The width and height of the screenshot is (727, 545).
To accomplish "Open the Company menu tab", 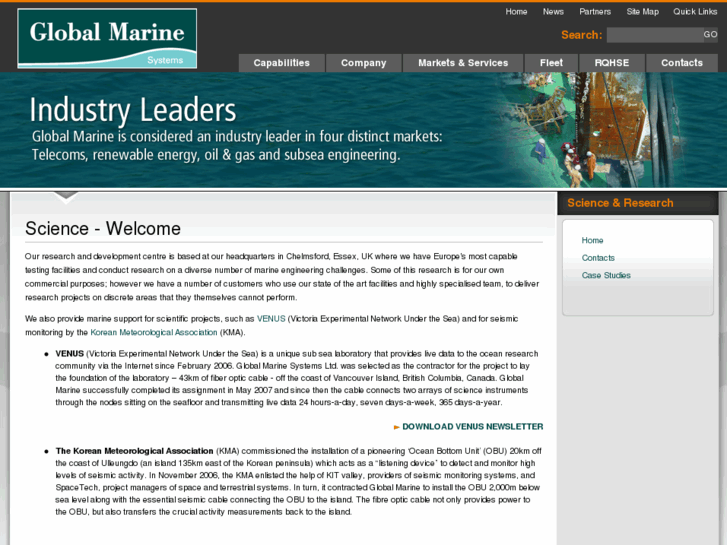I will pos(364,63).
